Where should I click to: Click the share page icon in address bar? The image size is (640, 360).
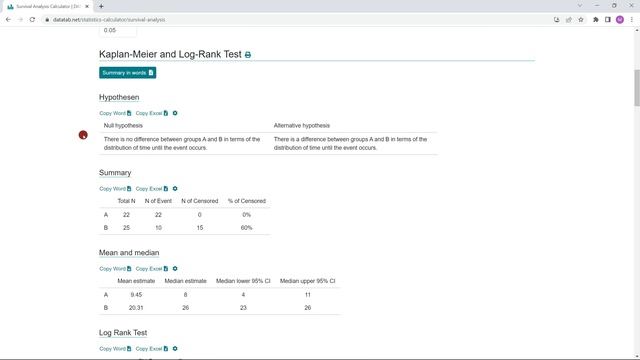569,20
